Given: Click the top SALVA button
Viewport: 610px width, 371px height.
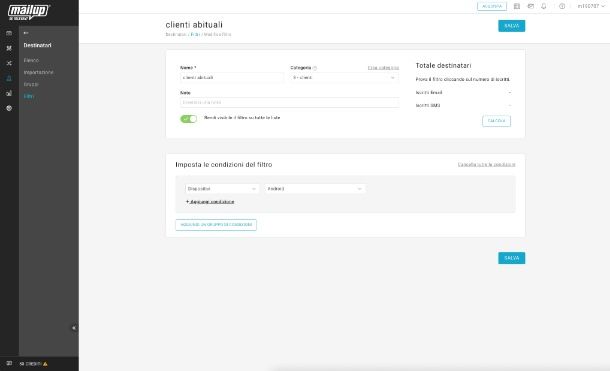Looking at the screenshot, I should pos(512,26).
